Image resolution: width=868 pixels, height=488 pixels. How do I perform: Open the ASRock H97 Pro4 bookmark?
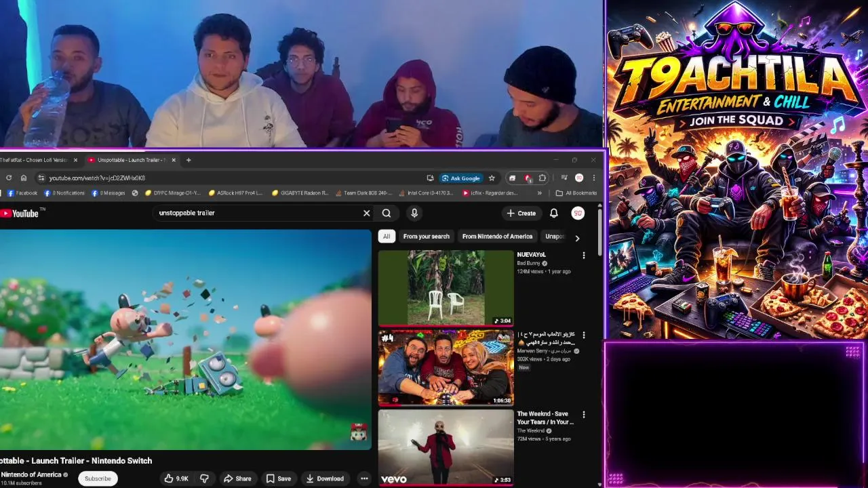pyautogui.click(x=236, y=193)
